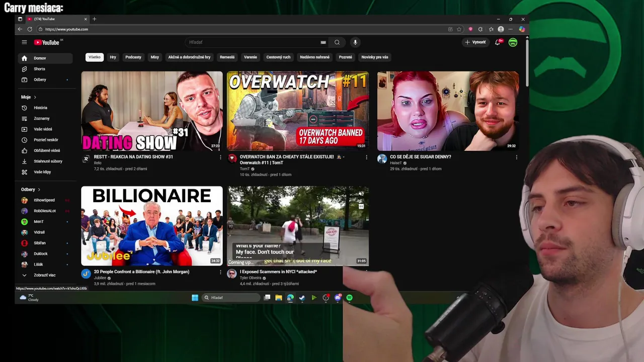Click the YouTube page vertical scrollbar
Image resolution: width=644 pixels, height=362 pixels.
point(527,63)
